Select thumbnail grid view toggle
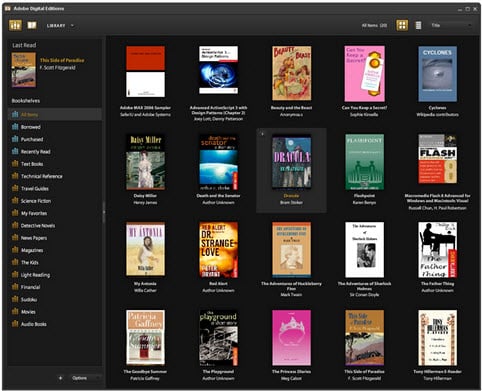Image resolution: width=482 pixels, height=391 pixels. [402, 25]
